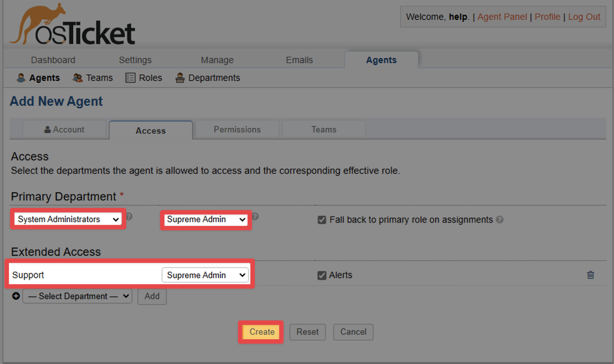The image size is (614, 364).
Task: Click help icon beside primary department dropdown
Action: (129, 217)
